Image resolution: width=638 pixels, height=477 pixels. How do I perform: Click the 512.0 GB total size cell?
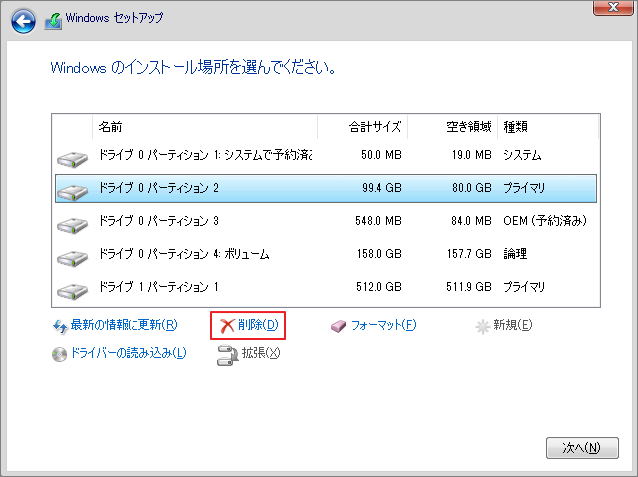[x=379, y=287]
